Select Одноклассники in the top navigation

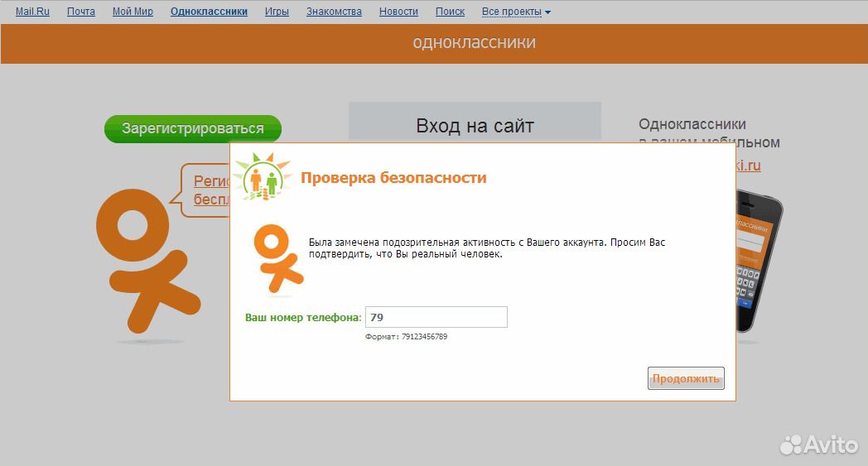click(x=209, y=11)
